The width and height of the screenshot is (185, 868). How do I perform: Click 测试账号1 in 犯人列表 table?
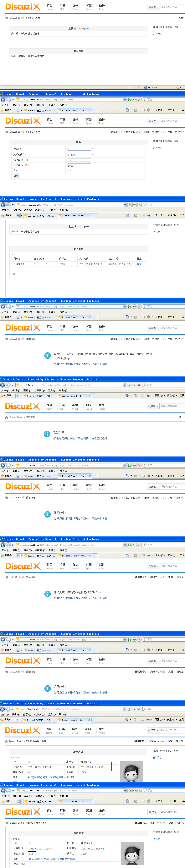pos(19,264)
